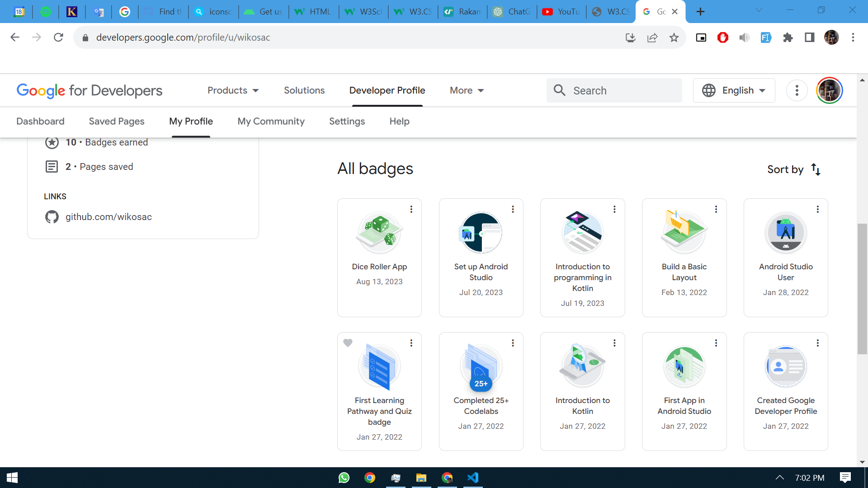Click the Sort by arrows icon
Image resolution: width=868 pixels, height=488 pixels.
pos(816,169)
